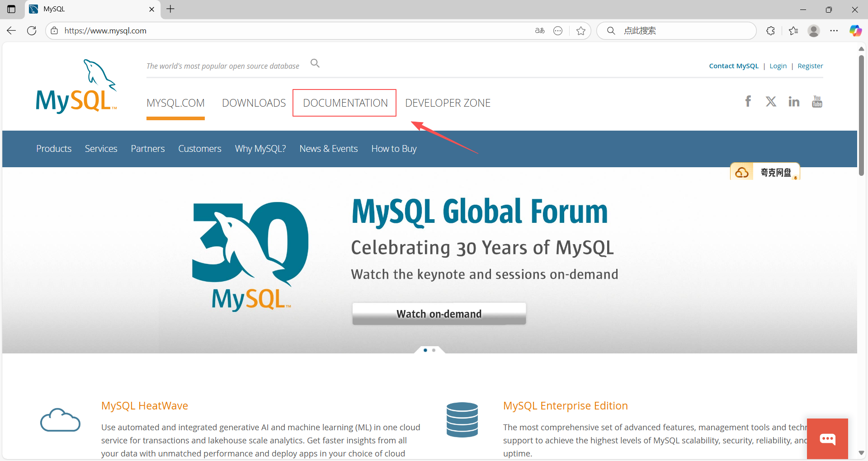Open the MySQL HeatWave heading link
Viewport: 868px width, 461px height.
coord(145,405)
